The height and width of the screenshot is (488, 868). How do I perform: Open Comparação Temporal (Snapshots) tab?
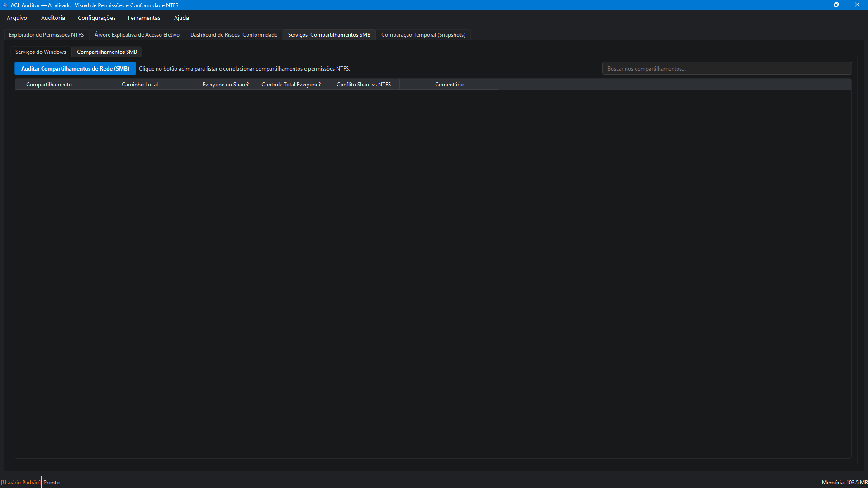click(423, 35)
